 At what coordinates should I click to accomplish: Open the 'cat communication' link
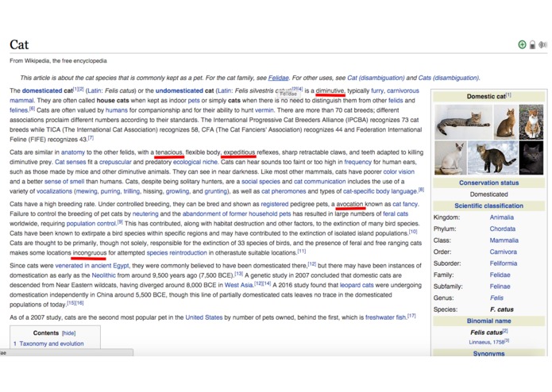319,182
